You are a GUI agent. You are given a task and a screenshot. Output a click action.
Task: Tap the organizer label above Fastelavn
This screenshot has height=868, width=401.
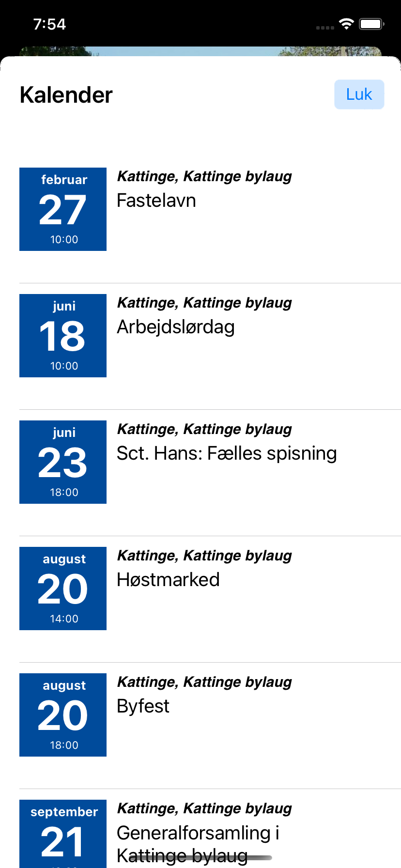[x=204, y=176]
